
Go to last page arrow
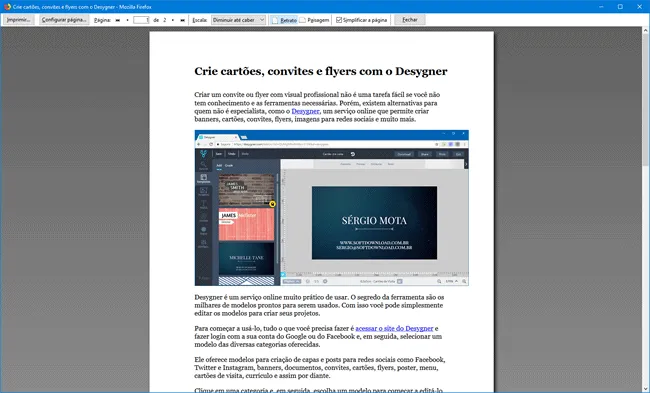click(x=182, y=20)
